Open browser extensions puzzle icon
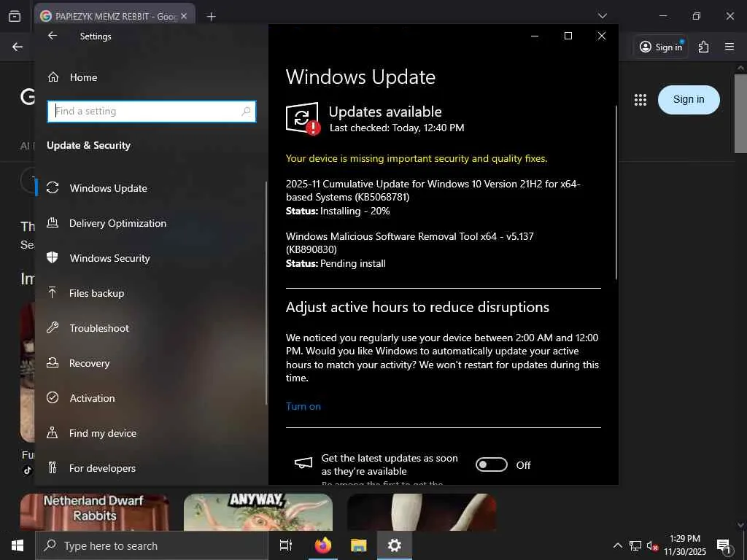747x560 pixels. [704, 47]
